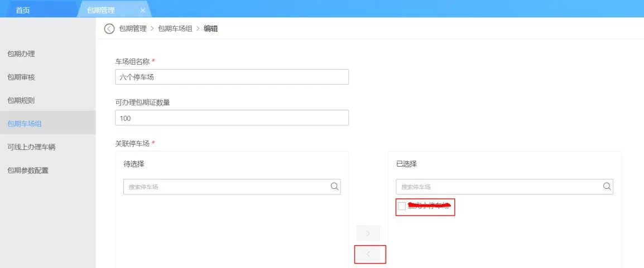Focus the 车场组名称 input field

[232, 77]
